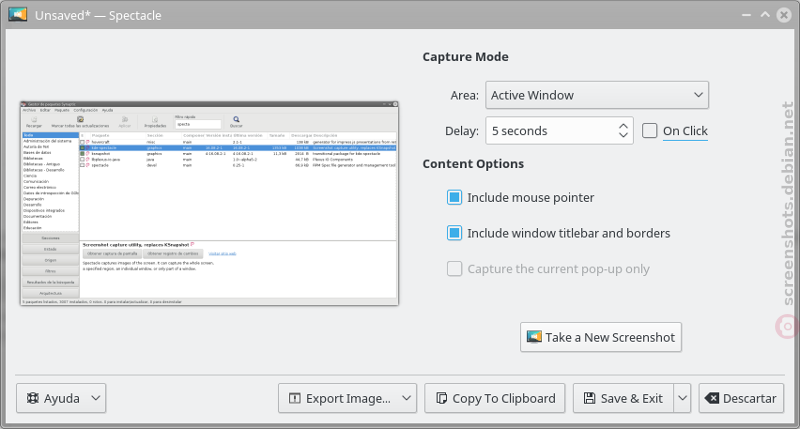This screenshot has width=800, height=429.
Task: Click the Spectacle app icon in titlebar
Action: pos(17,14)
